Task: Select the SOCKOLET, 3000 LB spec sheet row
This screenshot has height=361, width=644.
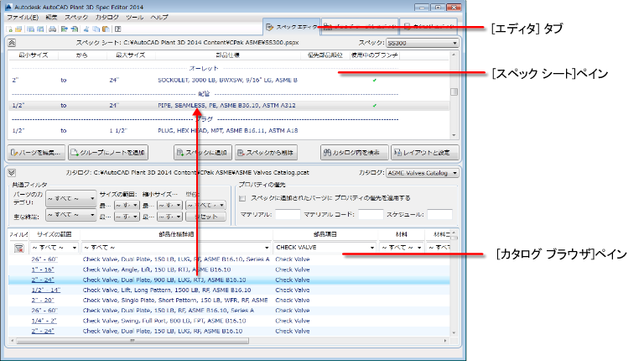Action: click(229, 81)
